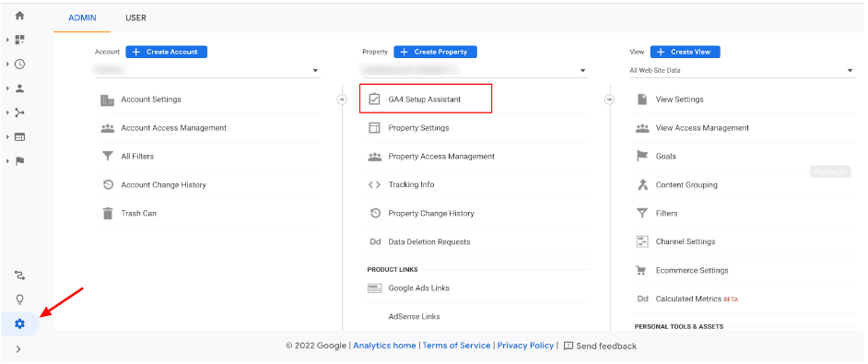Open the Analytics home link

pyautogui.click(x=384, y=346)
